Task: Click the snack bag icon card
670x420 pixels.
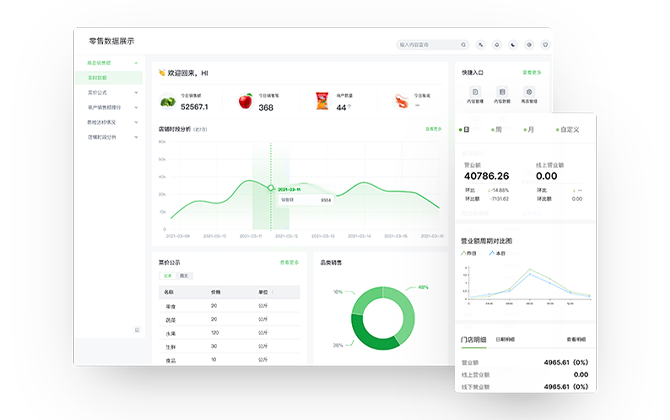Action: pos(322,101)
